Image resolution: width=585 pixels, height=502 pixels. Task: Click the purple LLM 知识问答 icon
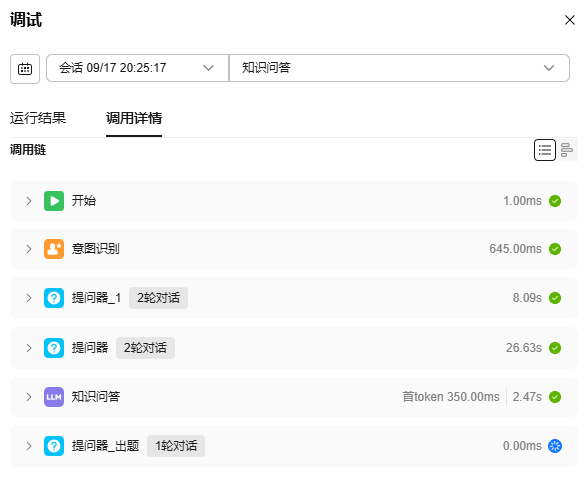pos(54,397)
